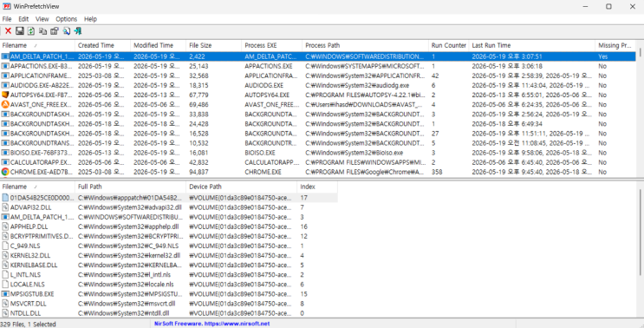Click the AUDIODG.EXE process name cell
The width and height of the screenshot is (644, 328).
(x=264, y=85)
